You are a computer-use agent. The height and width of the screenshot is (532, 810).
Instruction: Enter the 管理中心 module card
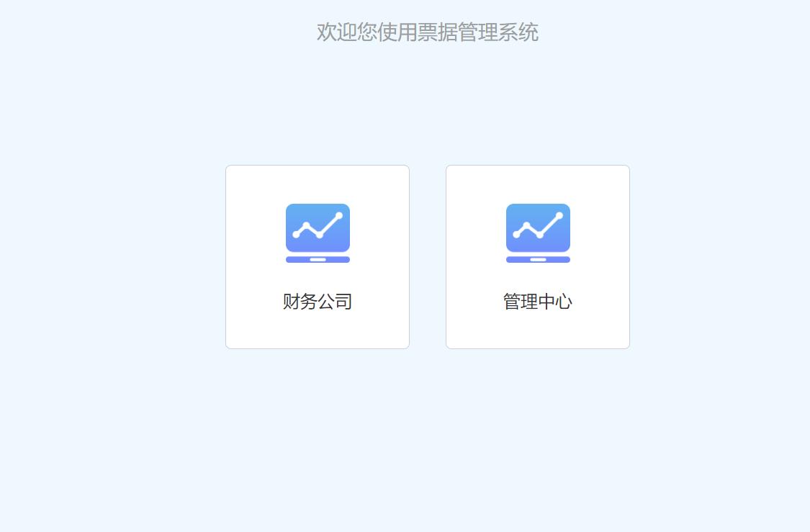(x=538, y=257)
